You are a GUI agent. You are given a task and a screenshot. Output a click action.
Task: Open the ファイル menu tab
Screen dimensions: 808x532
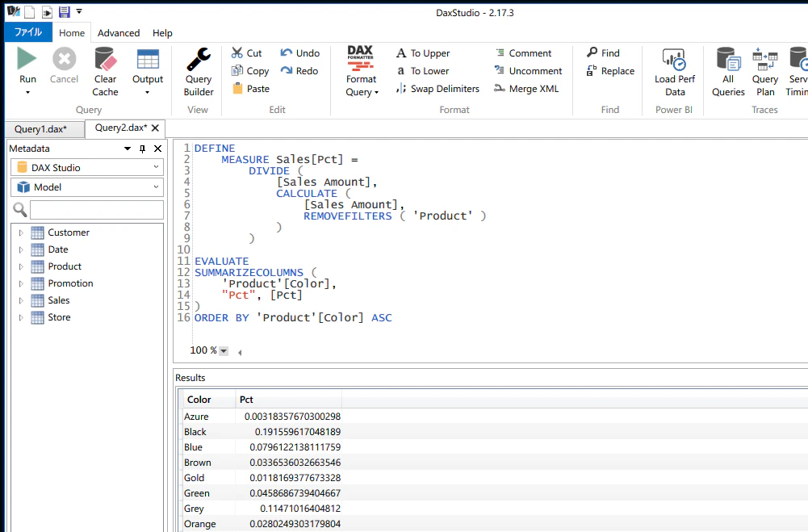(x=28, y=32)
